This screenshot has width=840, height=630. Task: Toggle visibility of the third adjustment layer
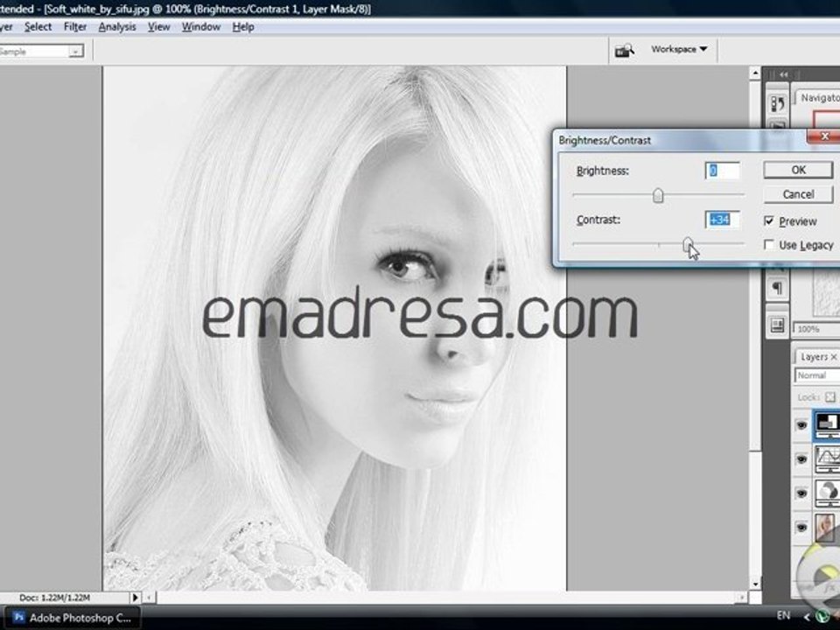801,493
